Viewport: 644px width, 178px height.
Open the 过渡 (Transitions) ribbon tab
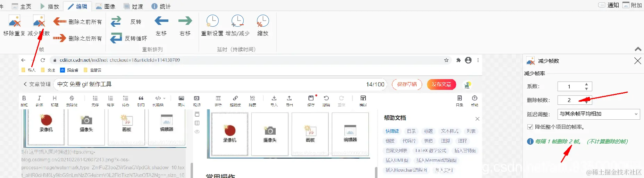133,6
